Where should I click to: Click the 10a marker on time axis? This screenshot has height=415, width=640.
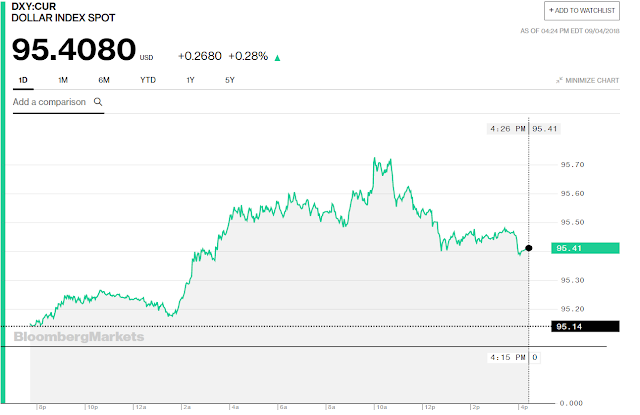[x=381, y=407]
